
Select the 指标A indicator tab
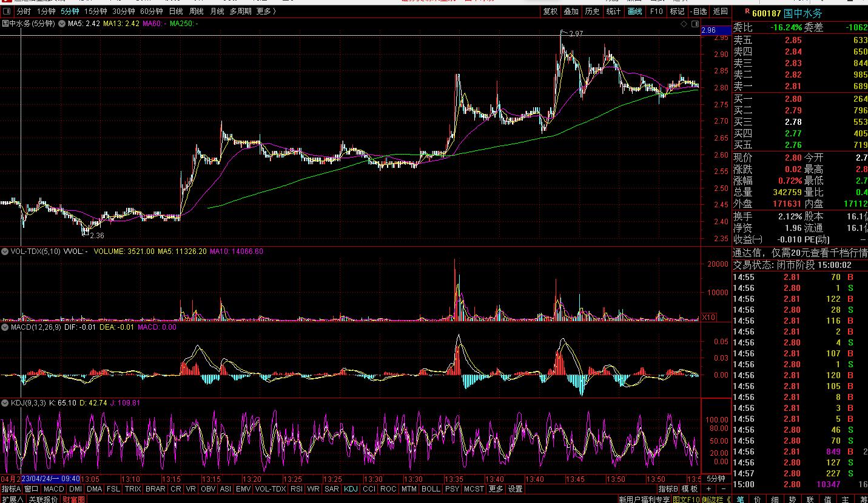point(11,488)
